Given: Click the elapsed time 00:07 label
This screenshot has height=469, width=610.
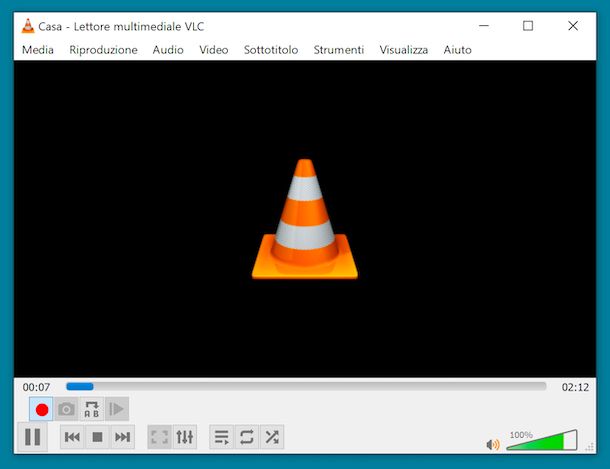Looking at the screenshot, I should coord(36,387).
